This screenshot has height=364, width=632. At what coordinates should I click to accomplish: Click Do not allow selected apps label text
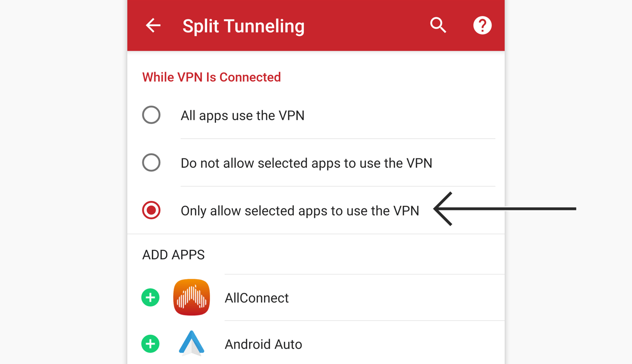(x=307, y=163)
